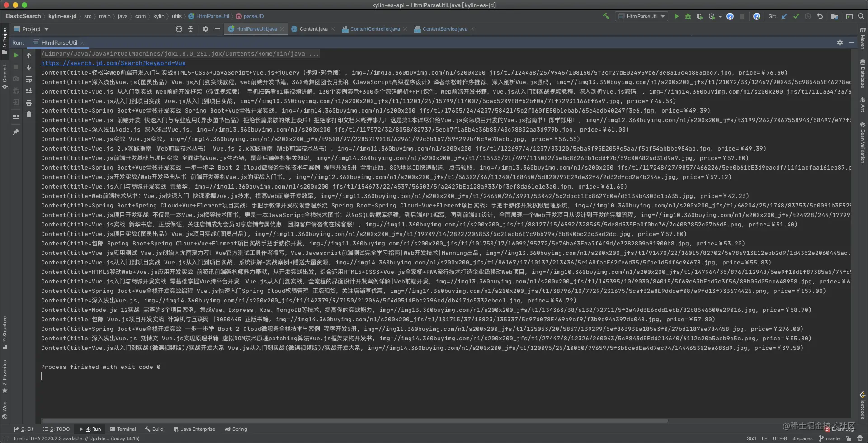
Task: Show Git history clock icon
Action: [808, 16]
